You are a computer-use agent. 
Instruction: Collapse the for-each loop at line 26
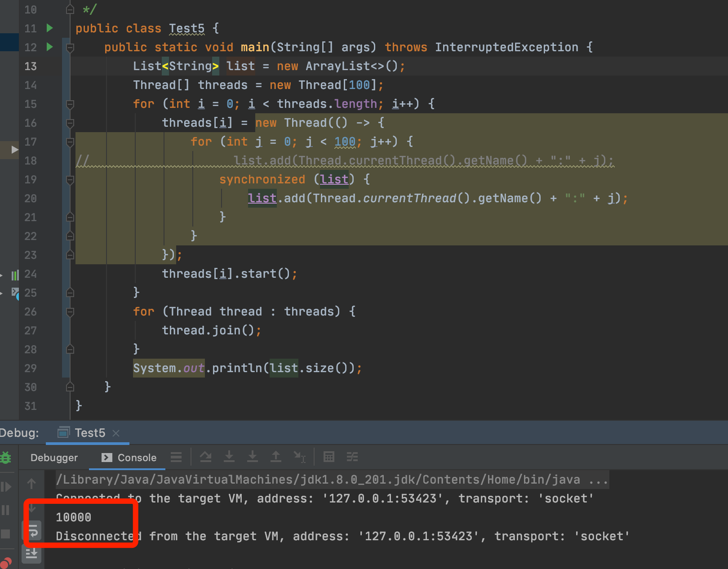(70, 311)
